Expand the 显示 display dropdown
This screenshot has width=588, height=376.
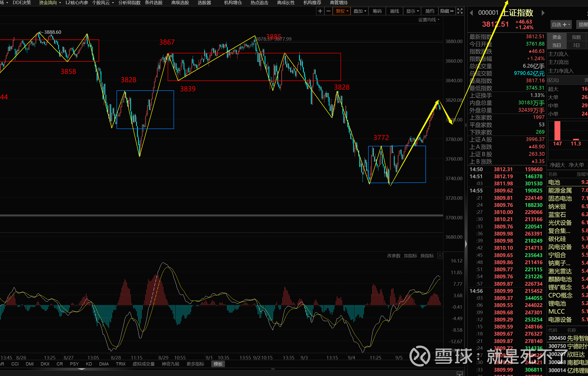412,11
